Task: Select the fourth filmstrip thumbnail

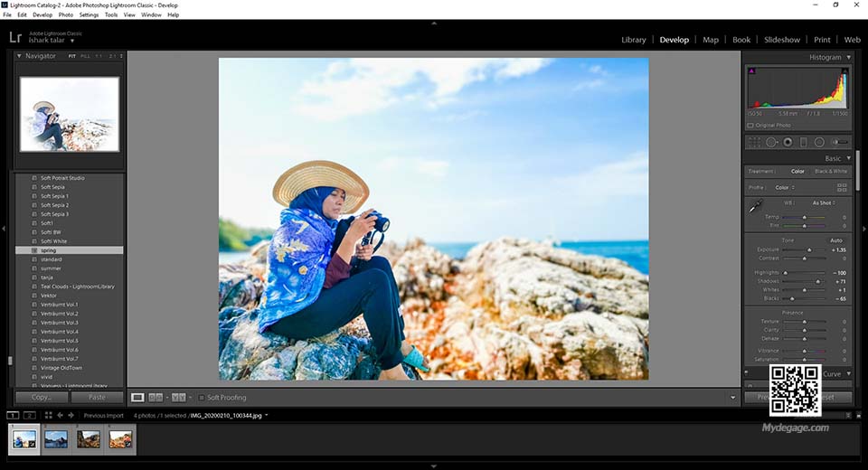Action: pos(120,439)
